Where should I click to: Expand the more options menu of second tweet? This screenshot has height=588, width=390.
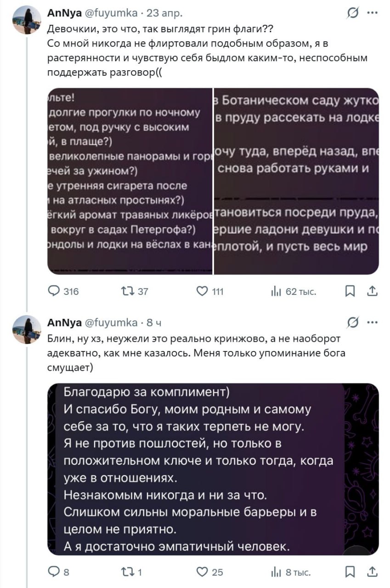click(x=373, y=322)
